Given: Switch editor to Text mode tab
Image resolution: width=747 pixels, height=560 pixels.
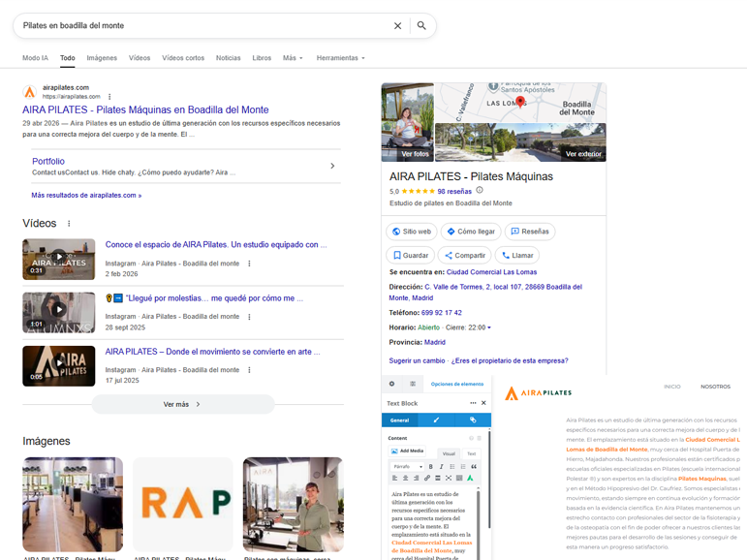Looking at the screenshot, I should point(471,453).
